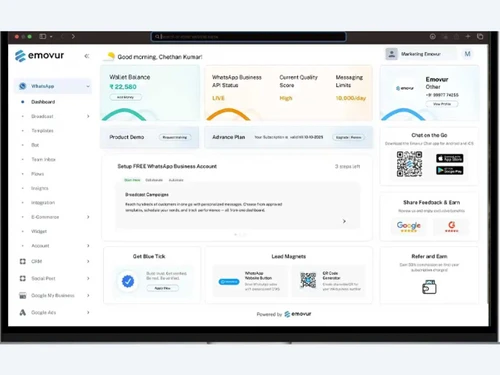Click the Request training button

click(175, 137)
